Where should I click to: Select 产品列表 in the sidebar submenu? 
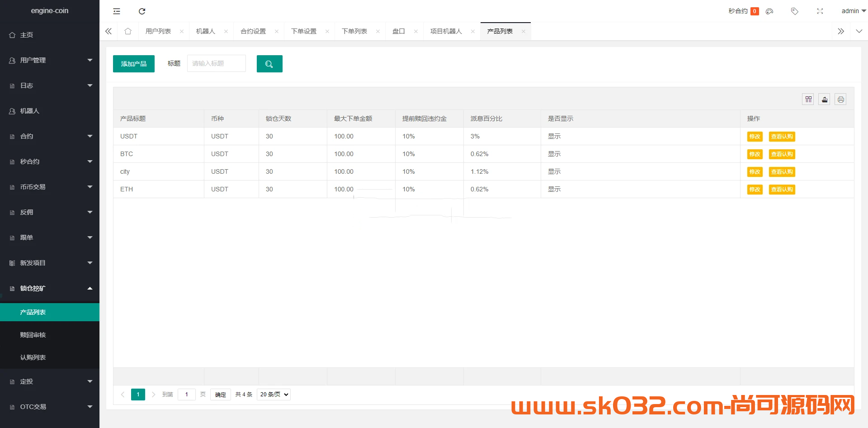coord(50,312)
